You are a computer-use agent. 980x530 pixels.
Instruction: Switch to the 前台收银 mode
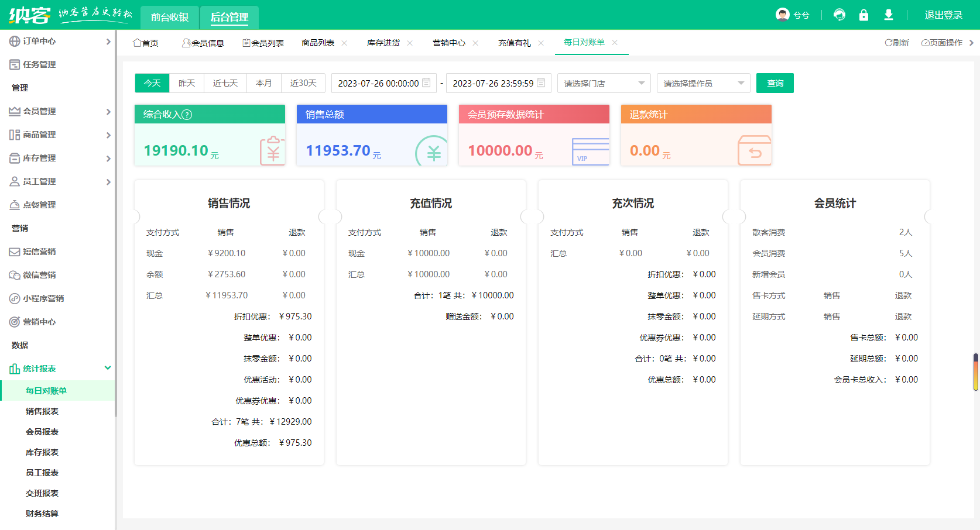[170, 18]
